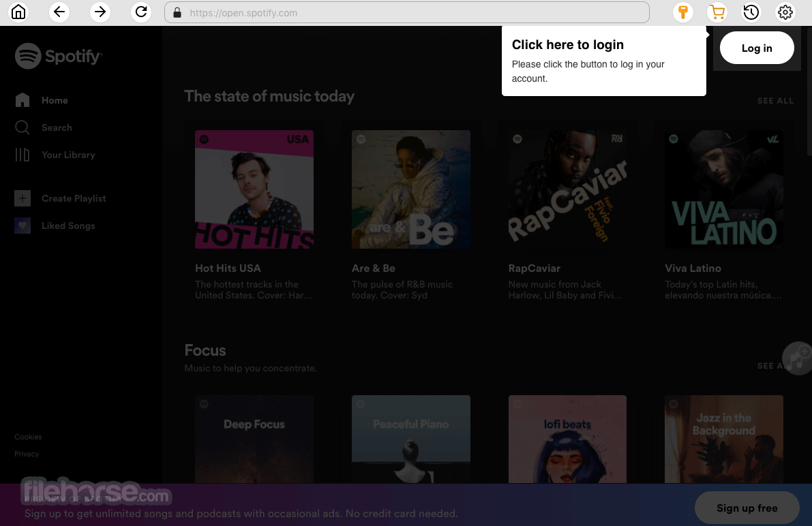Click the browser home icon
The height and width of the screenshot is (526, 812).
[x=18, y=12]
